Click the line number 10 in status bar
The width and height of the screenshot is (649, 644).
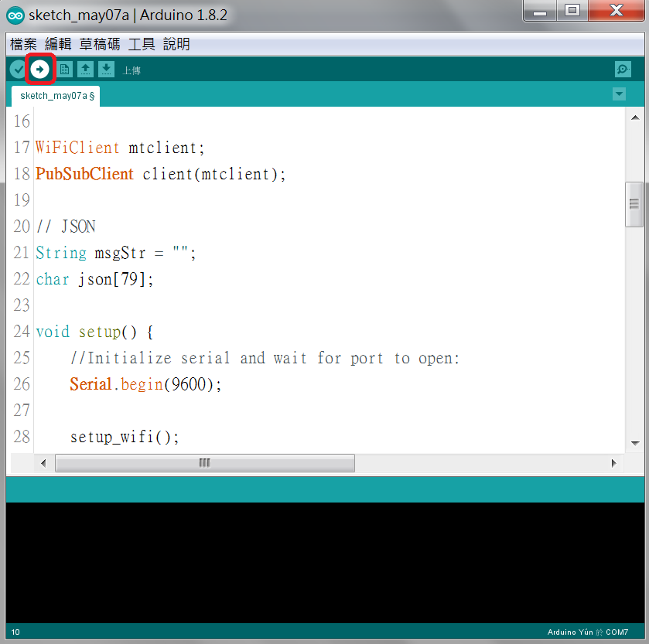coord(15,632)
